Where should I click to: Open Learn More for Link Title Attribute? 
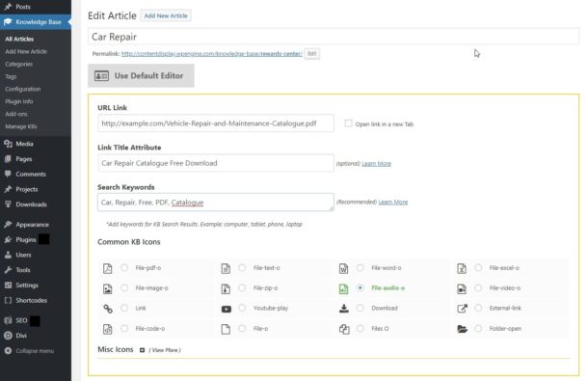coord(376,164)
